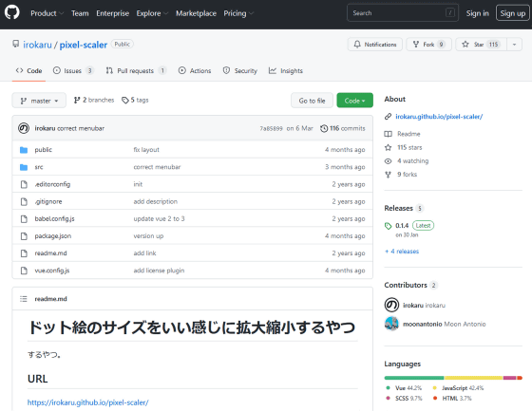532x411 pixels.
Task: Click the pink SCSS language bar segment
Action: coord(509,378)
